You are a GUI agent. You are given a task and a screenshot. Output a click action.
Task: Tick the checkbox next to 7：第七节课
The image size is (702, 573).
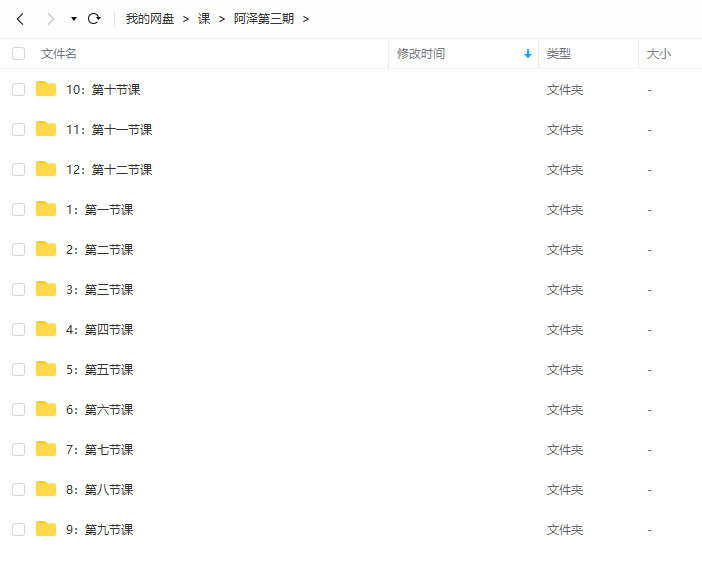(18, 449)
